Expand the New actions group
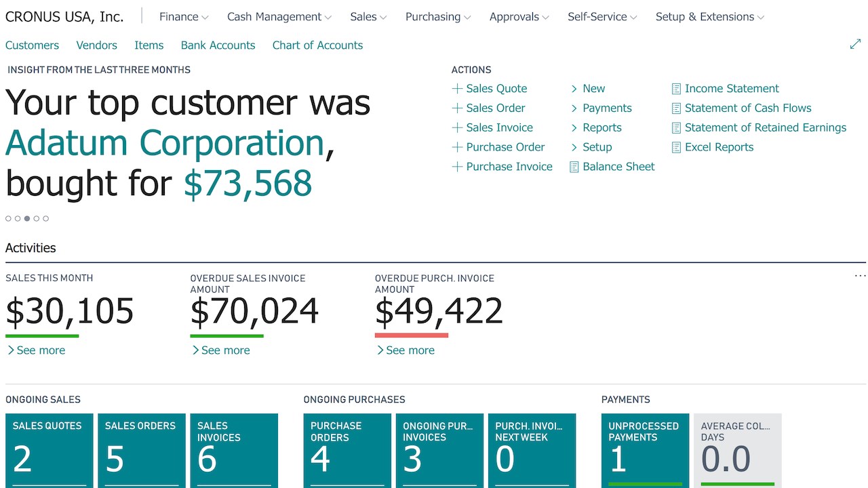This screenshot has height=488, width=868. (587, 89)
